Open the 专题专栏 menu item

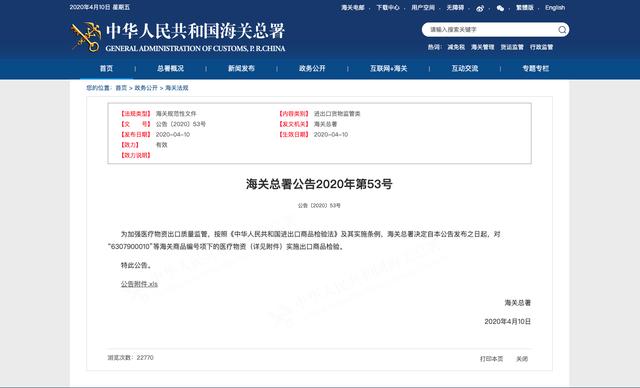(536, 69)
